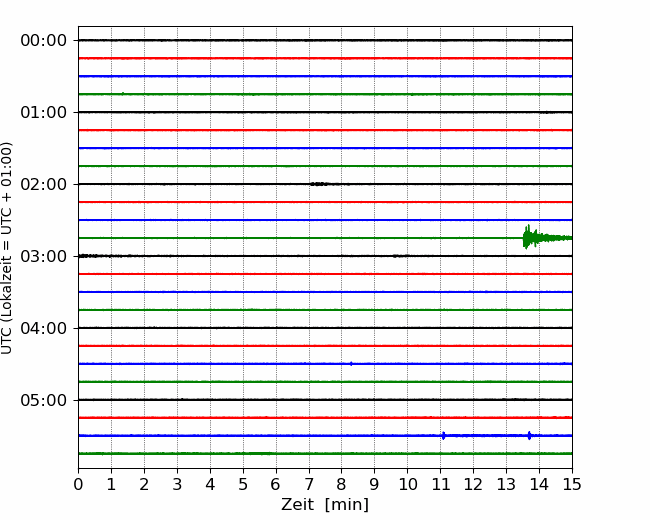The height and width of the screenshot is (520, 650).
Task: Click the black signal bump on the 02:00 trace
Action: (x=319, y=184)
